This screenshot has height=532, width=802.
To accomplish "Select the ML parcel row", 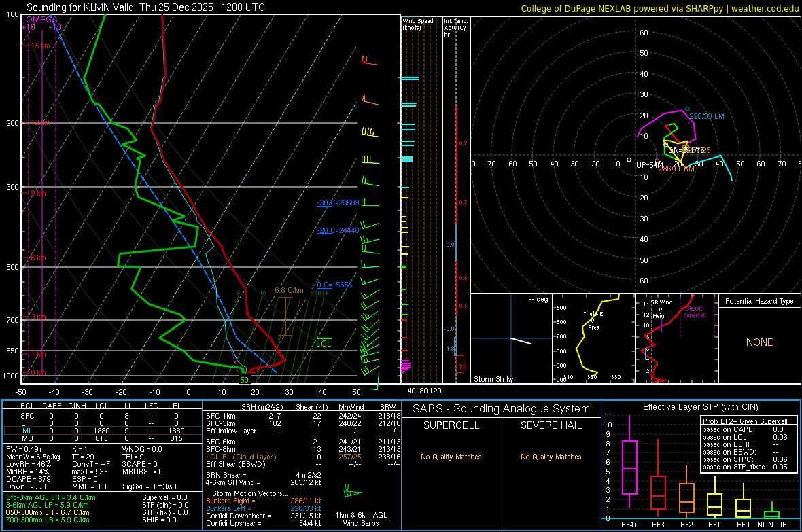I will [103, 431].
